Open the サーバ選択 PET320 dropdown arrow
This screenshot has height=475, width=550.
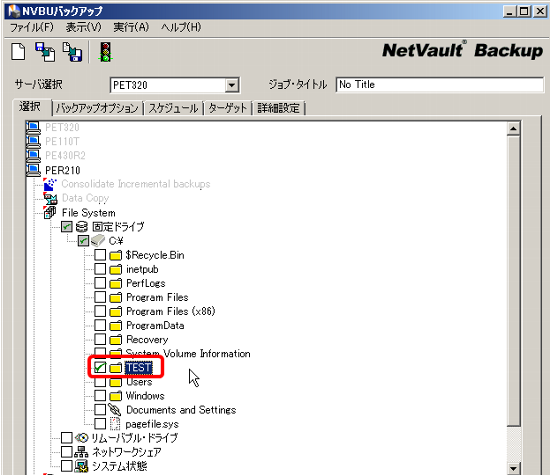tap(232, 85)
